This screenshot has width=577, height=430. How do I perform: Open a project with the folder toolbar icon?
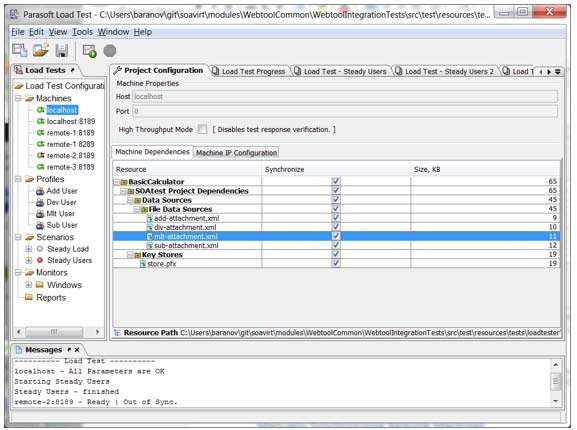[x=40, y=50]
